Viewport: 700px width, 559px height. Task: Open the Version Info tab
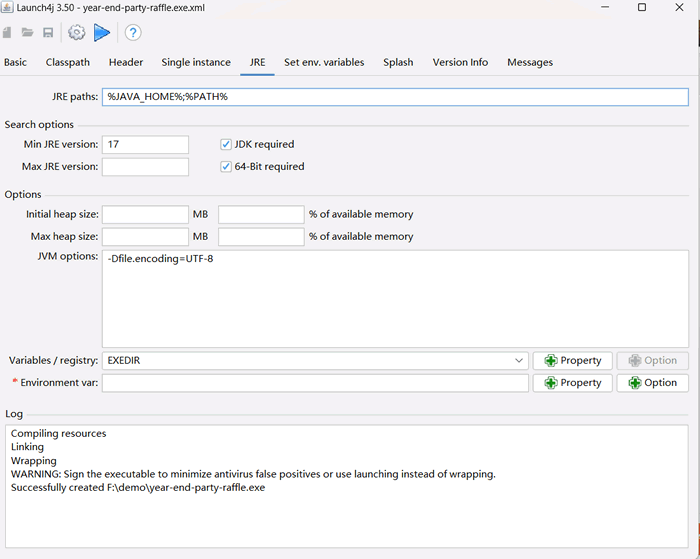[460, 62]
